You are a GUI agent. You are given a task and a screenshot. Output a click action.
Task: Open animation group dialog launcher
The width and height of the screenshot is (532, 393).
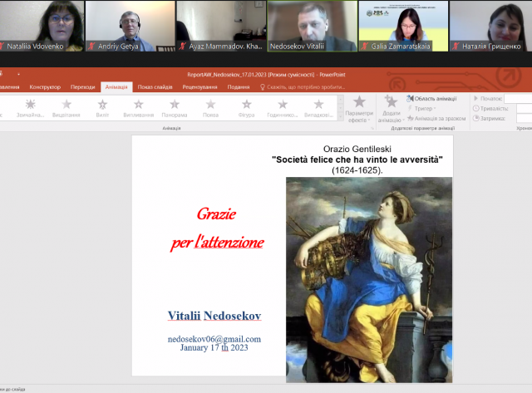pos(372,129)
